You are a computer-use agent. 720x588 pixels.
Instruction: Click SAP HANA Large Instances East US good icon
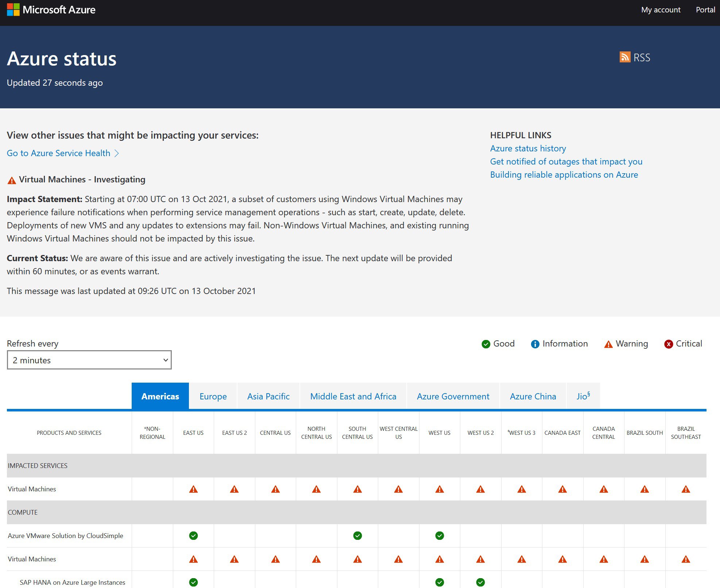pyautogui.click(x=193, y=582)
